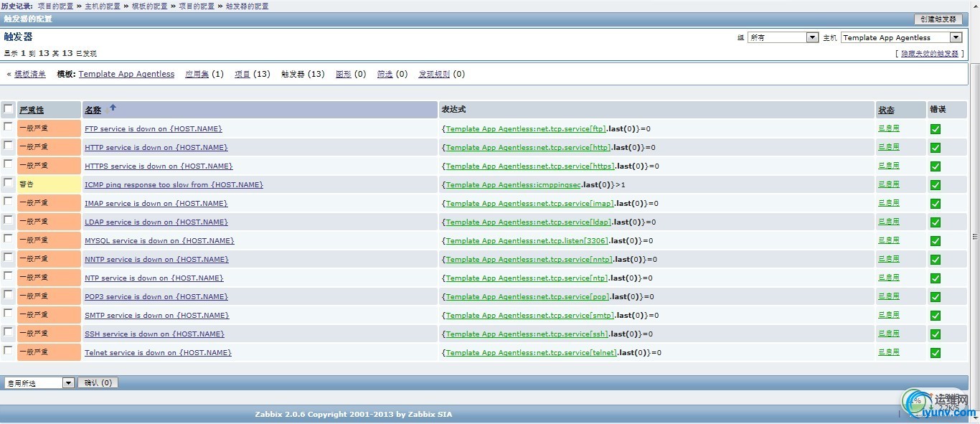Check the ICMP ping trigger checkbox
Viewport: 980px width, 424px height.
point(8,182)
